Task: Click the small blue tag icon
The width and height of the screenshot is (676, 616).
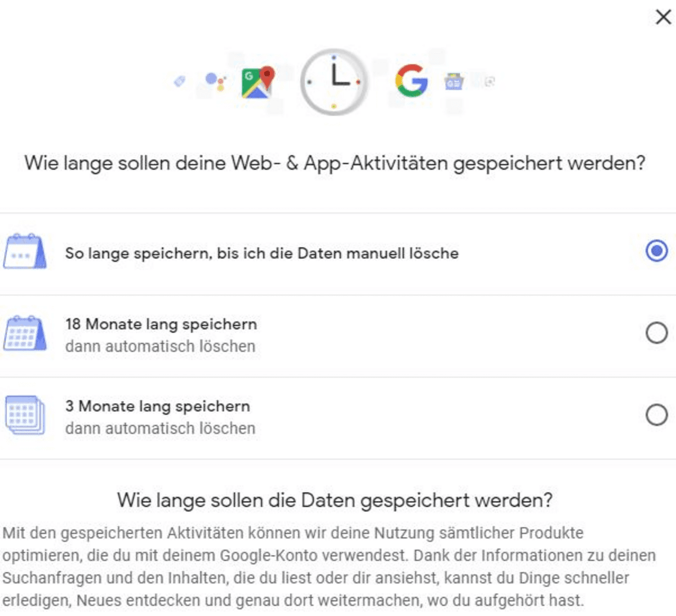Action: [x=180, y=81]
